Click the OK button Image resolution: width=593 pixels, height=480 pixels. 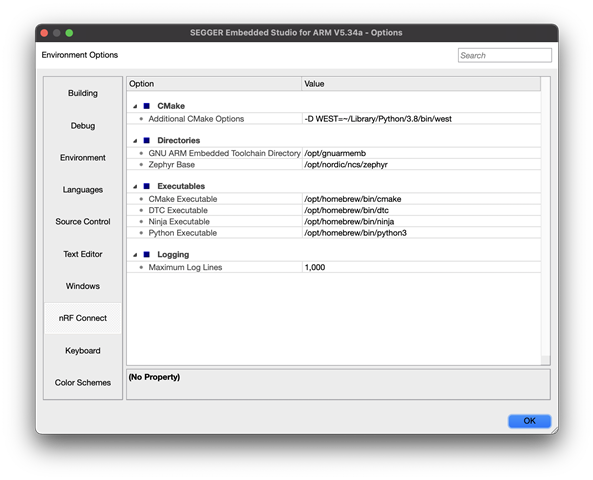[x=529, y=421]
